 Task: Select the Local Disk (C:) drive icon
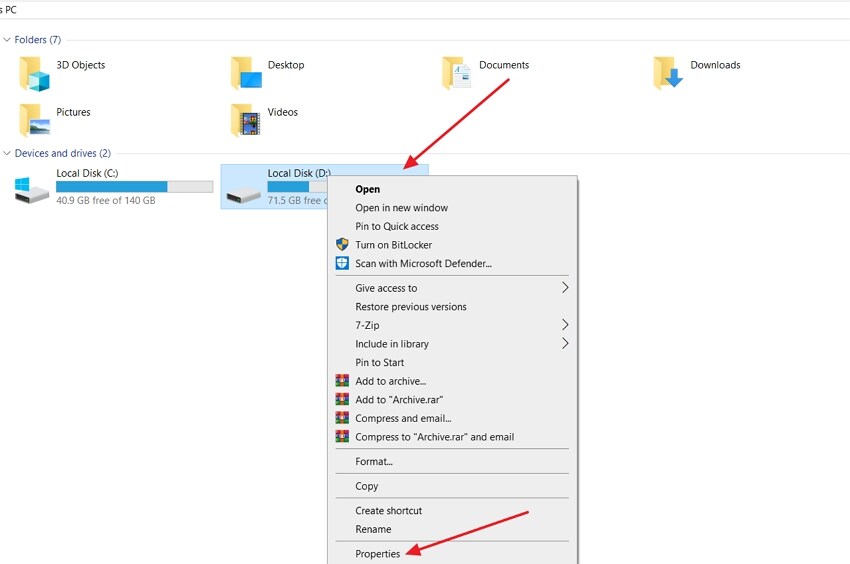click(x=32, y=190)
